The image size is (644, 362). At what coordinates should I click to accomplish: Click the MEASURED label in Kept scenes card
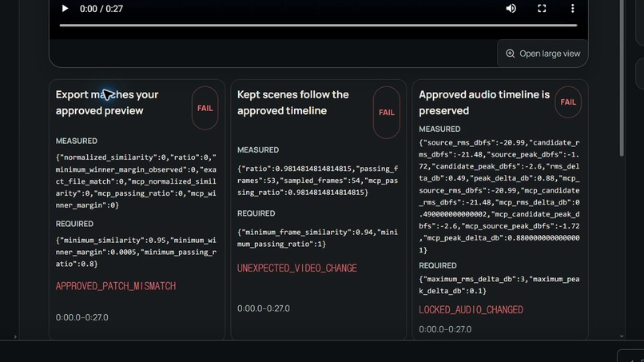[258, 150]
